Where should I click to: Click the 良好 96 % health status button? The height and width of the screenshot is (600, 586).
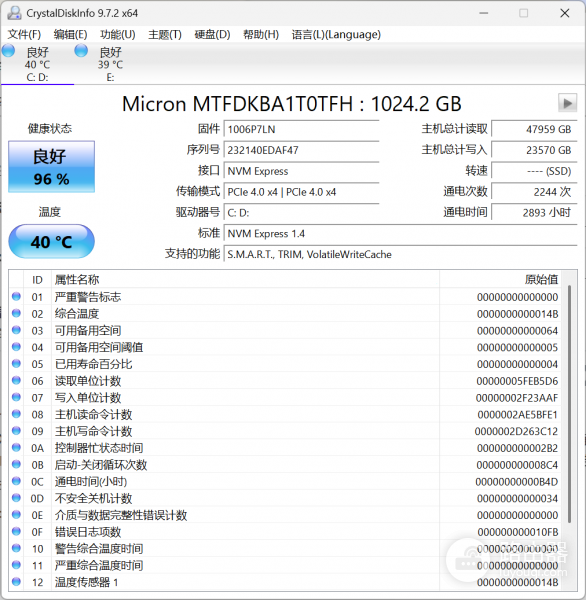(51, 166)
